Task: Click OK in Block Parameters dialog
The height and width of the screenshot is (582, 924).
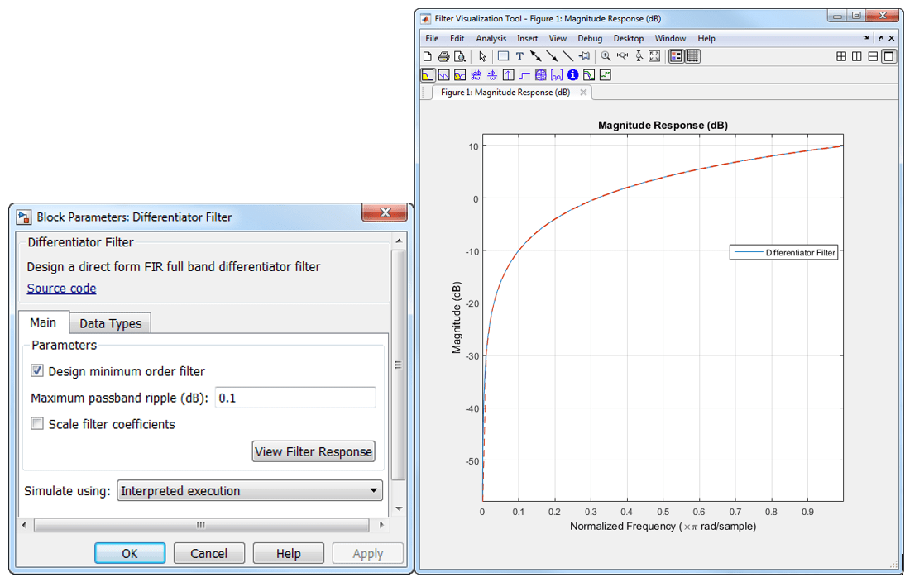Action: (130, 554)
